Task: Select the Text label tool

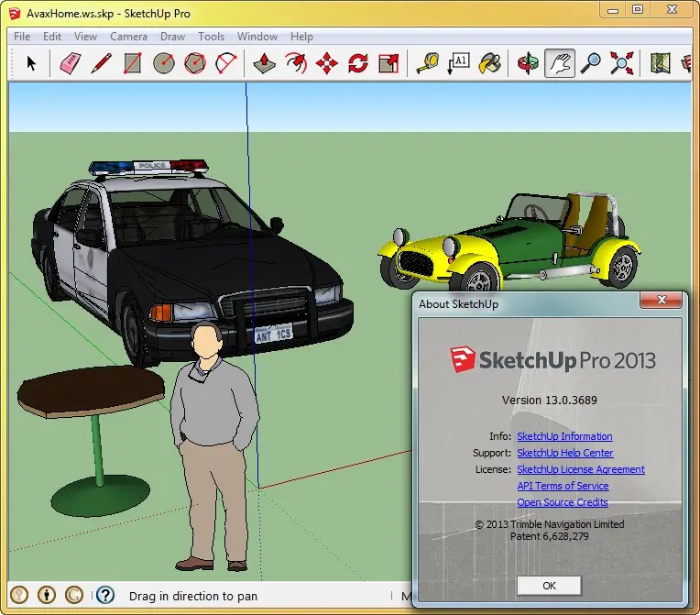Action: pos(459,63)
